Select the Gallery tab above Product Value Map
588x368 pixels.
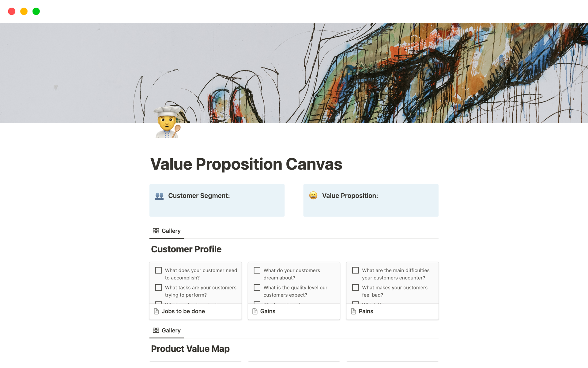point(171,330)
